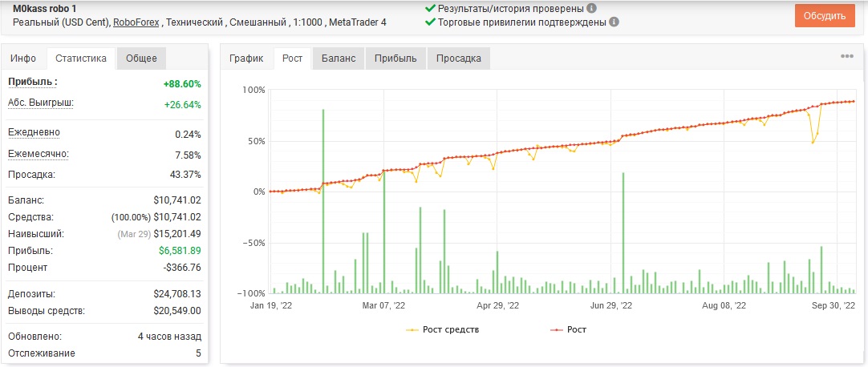This screenshot has width=868, height=367.
Task: Click the (100.00%) equity percentage
Action: click(132, 217)
